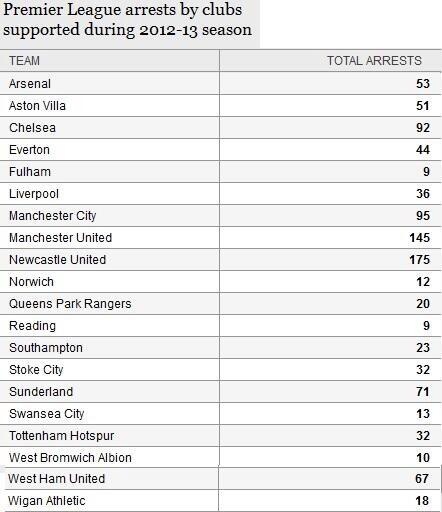This screenshot has width=442, height=512.
Task: Select the Norwich row
Action: (x=221, y=282)
